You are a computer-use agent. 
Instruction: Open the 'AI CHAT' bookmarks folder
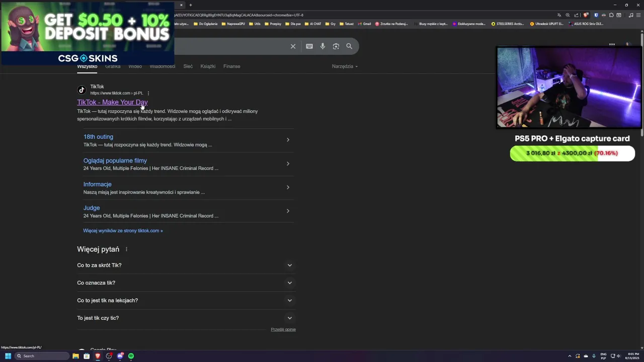[x=312, y=24]
